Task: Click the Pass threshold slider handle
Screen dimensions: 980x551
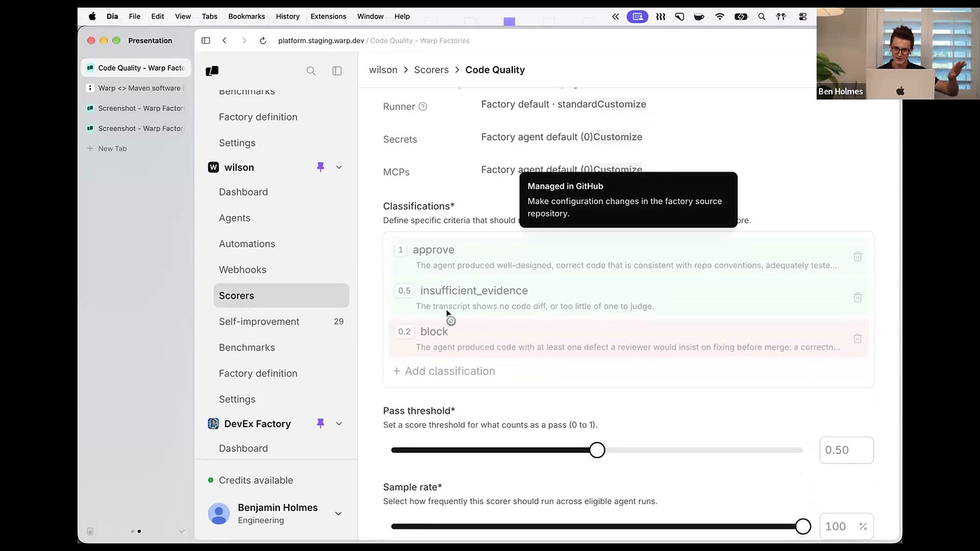Action: 597,450
